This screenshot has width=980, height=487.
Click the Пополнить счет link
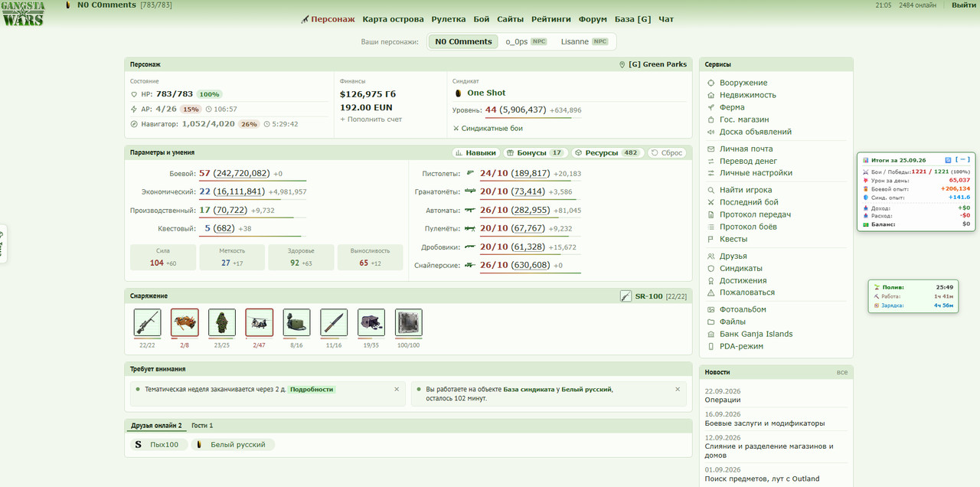point(371,119)
